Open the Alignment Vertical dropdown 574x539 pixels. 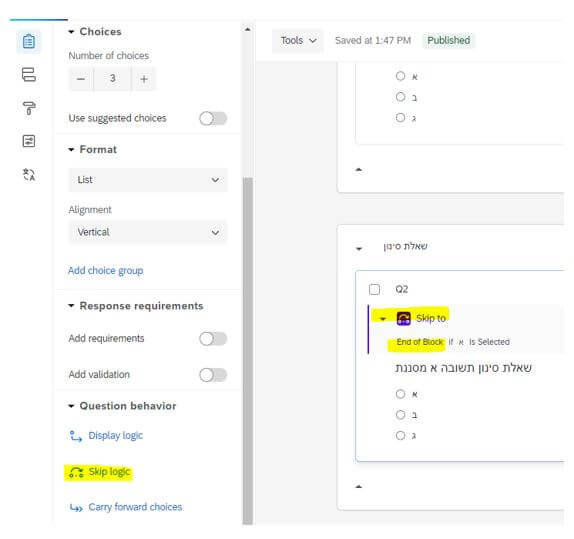click(x=148, y=232)
